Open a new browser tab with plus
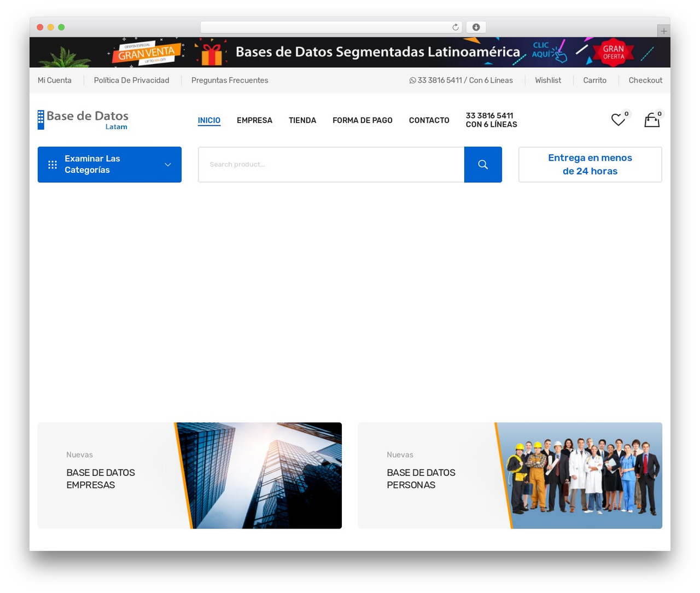 pos(664,31)
